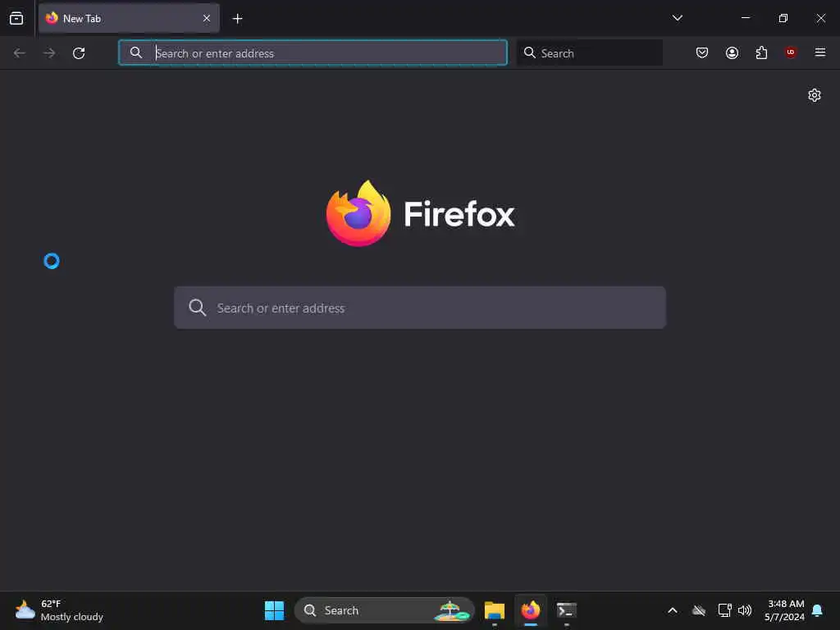Save page to Pocket icon
This screenshot has width=840, height=630.
702,52
